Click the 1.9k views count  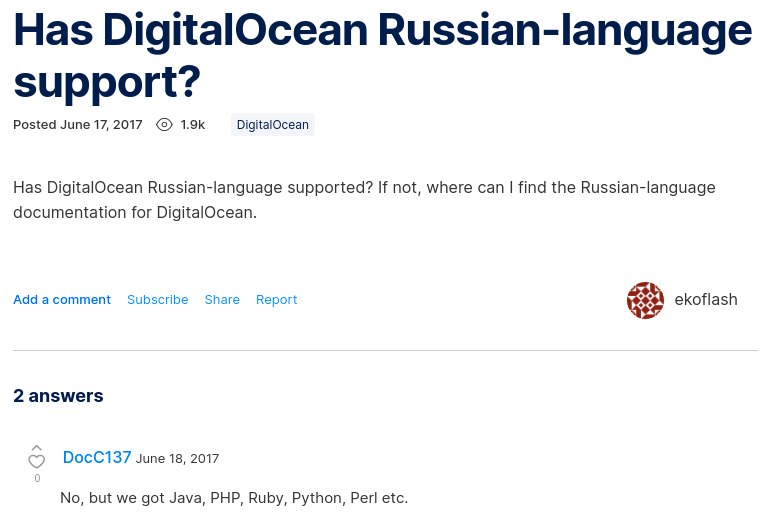click(193, 125)
